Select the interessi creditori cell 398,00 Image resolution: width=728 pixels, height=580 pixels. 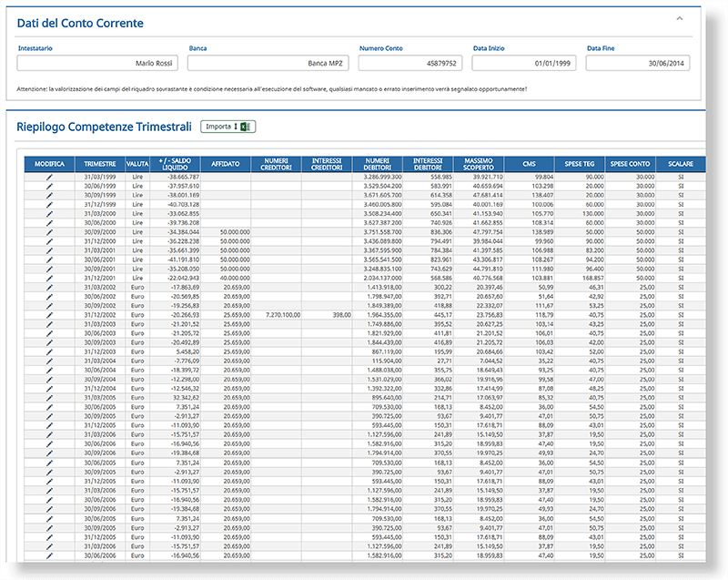coord(342,315)
